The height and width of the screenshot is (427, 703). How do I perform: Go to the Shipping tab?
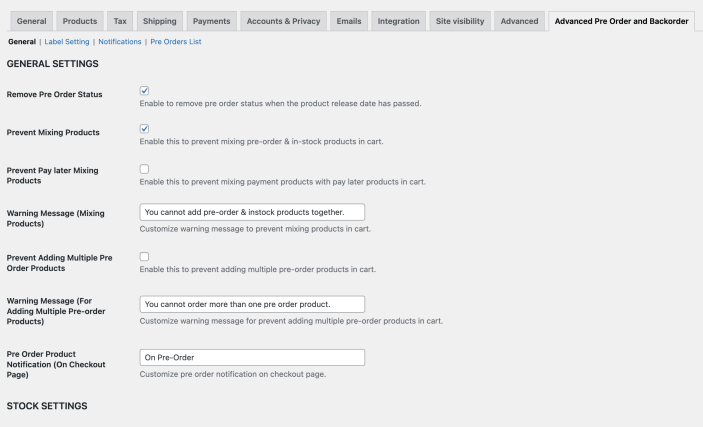pyautogui.click(x=159, y=21)
